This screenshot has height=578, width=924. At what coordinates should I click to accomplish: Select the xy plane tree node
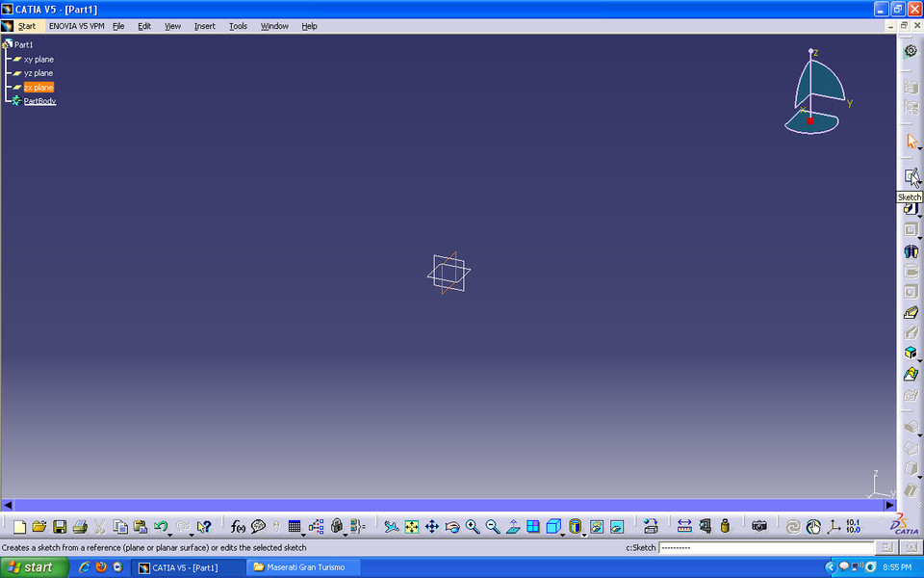(38, 60)
